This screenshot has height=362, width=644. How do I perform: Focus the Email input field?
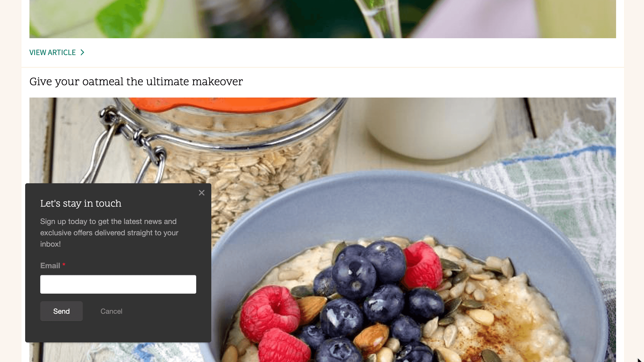118,284
